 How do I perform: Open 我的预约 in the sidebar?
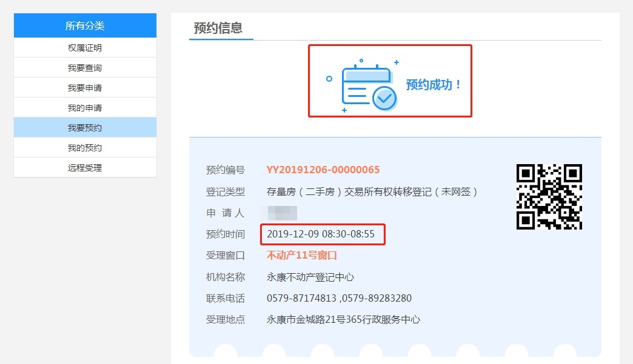[x=85, y=148]
